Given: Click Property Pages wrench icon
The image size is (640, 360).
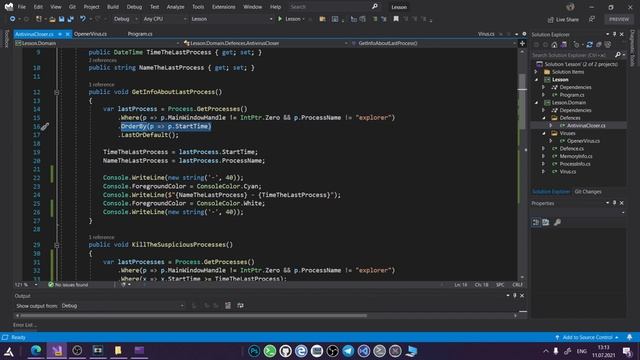Looking at the screenshot, I should click(557, 222).
